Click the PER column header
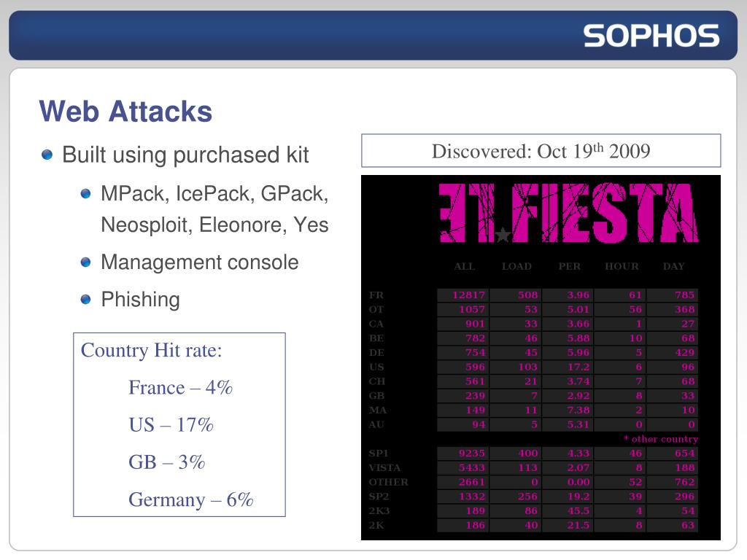747x560 pixels. (569, 266)
